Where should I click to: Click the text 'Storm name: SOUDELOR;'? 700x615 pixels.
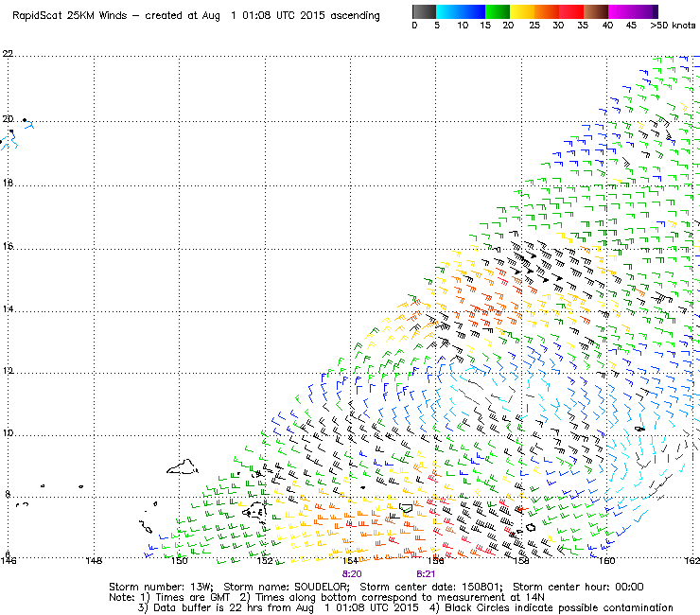pos(286,587)
